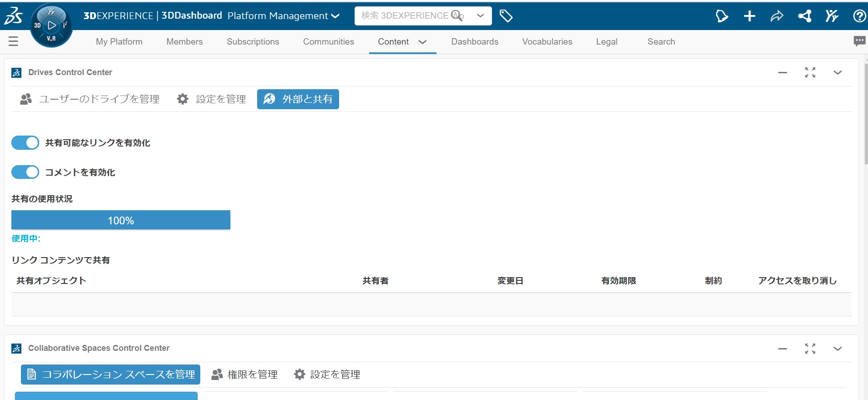Screen dimensions: 868x400
Task: Click the share arrow icon
Action: pyautogui.click(x=777, y=16)
